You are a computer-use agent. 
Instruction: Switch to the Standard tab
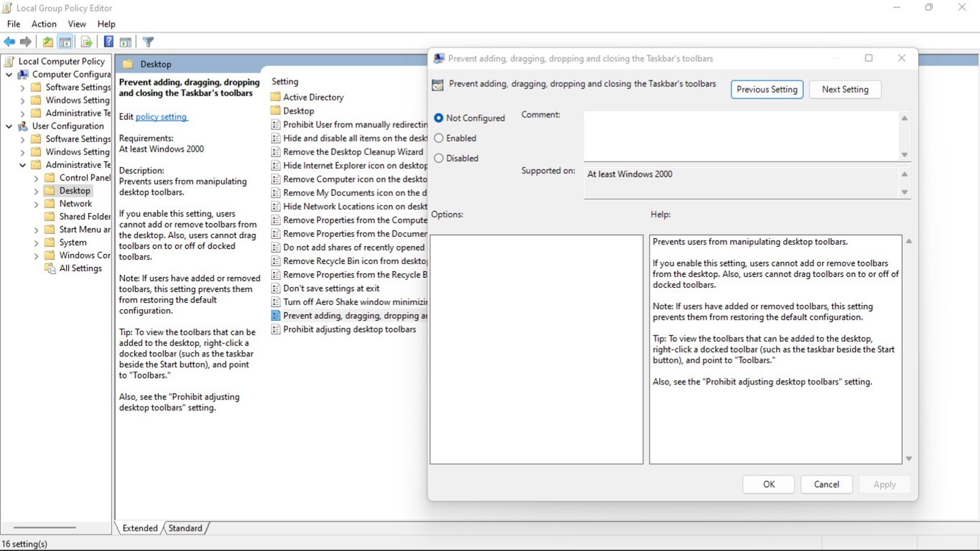click(186, 528)
